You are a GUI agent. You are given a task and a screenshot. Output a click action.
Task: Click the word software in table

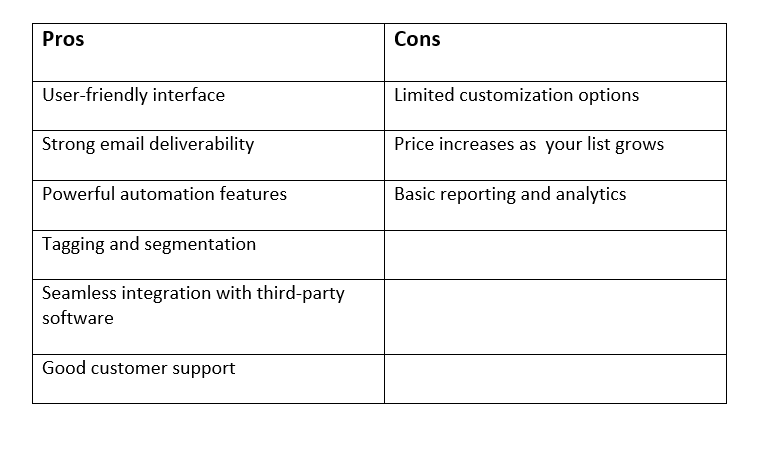[78, 318]
